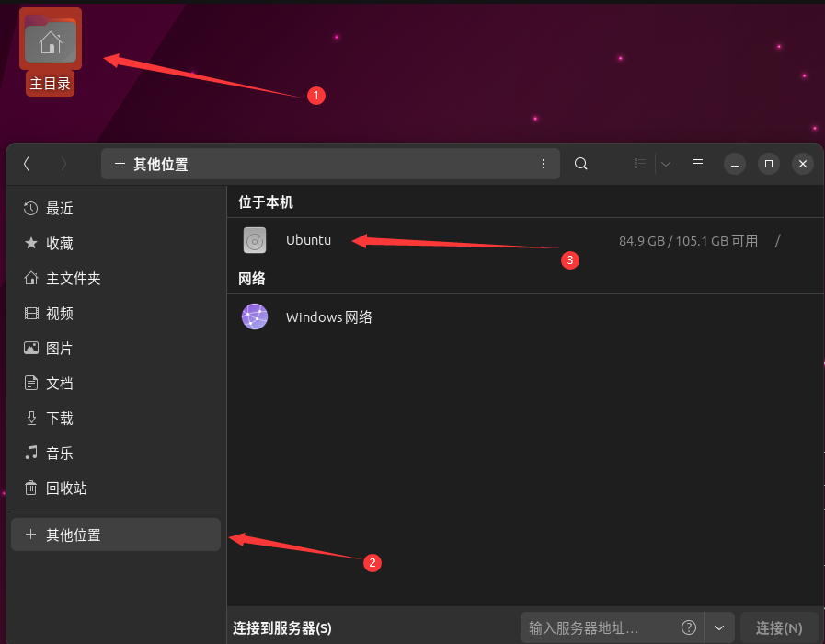Image resolution: width=825 pixels, height=644 pixels.
Task: Click the forward navigation arrow
Action: point(63,163)
